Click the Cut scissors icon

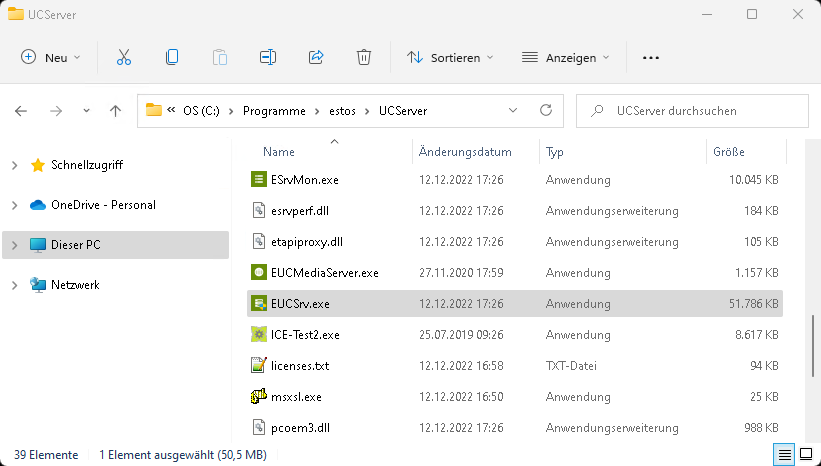pos(124,57)
